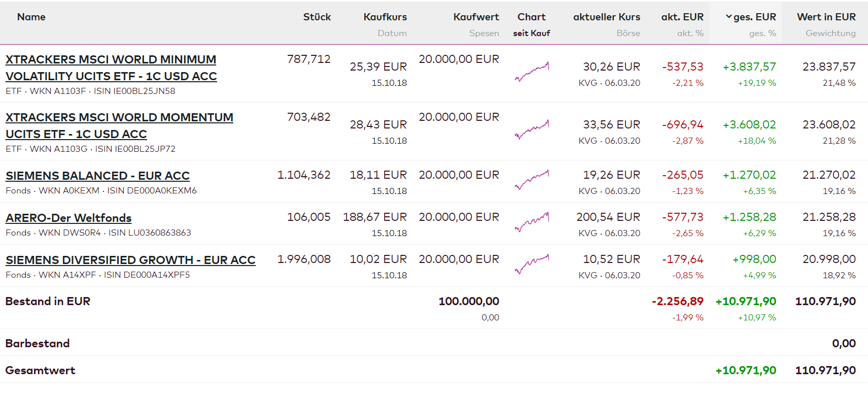Image resolution: width=868 pixels, height=394 pixels.
Task: Open the Siemens Balanced sparkline chart
Action: point(532,180)
